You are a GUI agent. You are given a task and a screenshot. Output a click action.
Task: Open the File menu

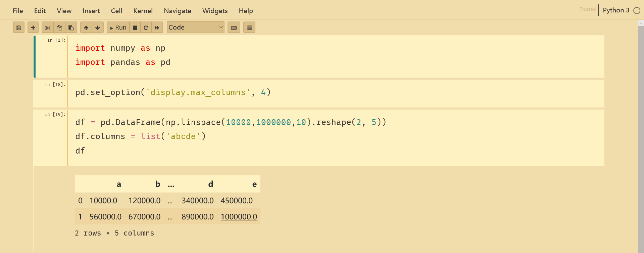[18, 11]
